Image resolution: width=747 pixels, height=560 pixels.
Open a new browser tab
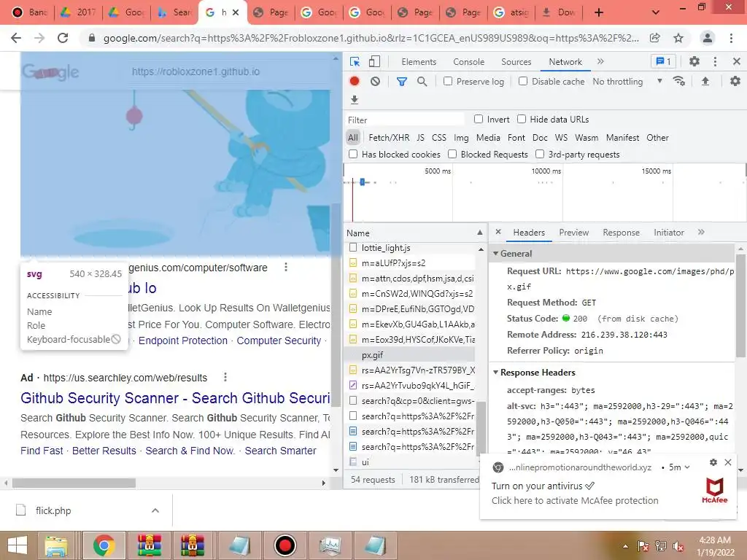point(599,12)
